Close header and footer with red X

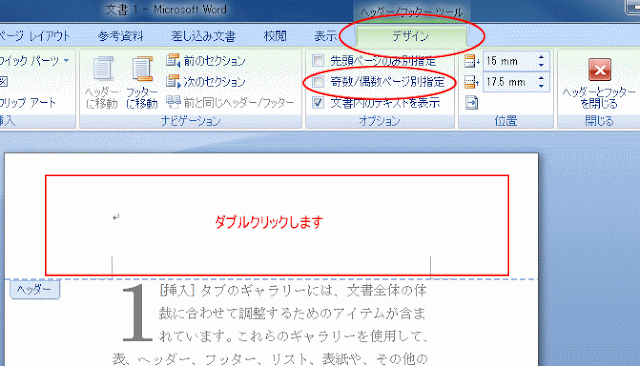point(600,70)
